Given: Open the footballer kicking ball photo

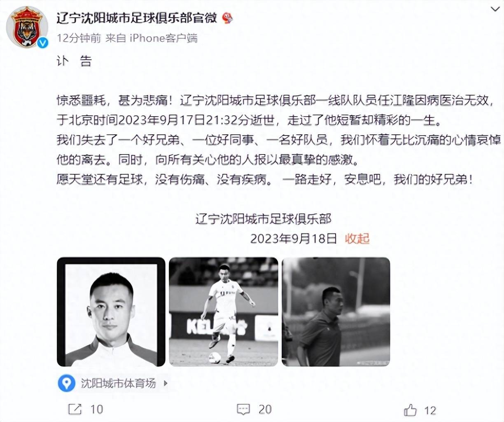Looking at the screenshot, I should tap(224, 312).
